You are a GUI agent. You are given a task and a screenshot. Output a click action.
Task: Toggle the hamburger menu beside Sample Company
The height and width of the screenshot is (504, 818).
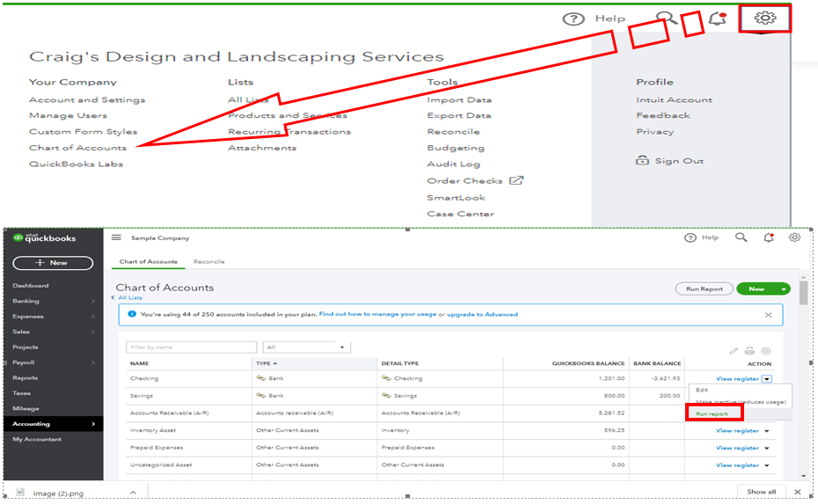pyautogui.click(x=116, y=237)
